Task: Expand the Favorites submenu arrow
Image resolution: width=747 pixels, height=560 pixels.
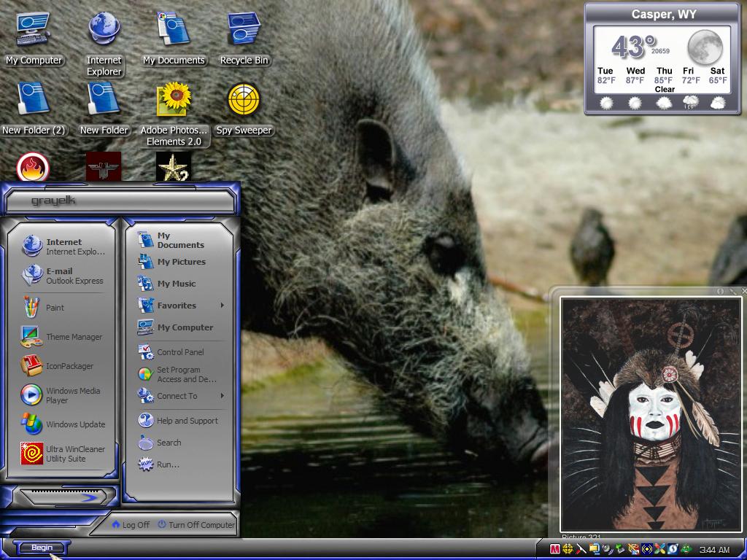Action: click(222, 306)
